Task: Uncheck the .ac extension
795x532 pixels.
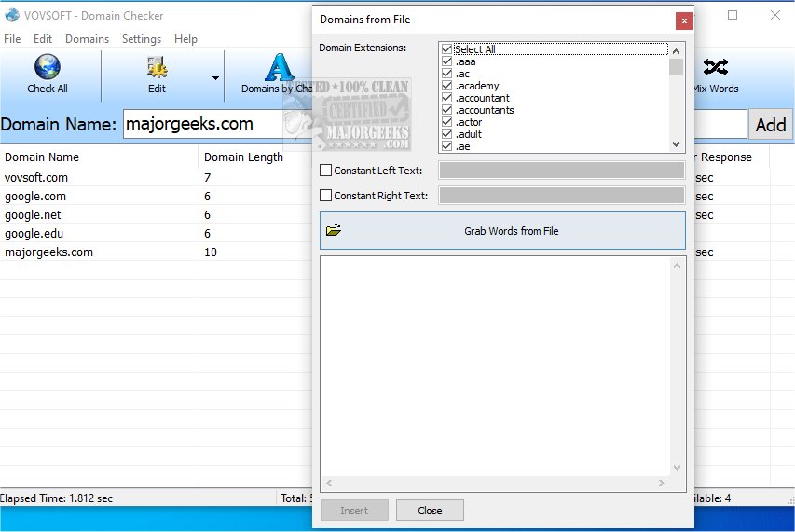Action: coord(446,74)
